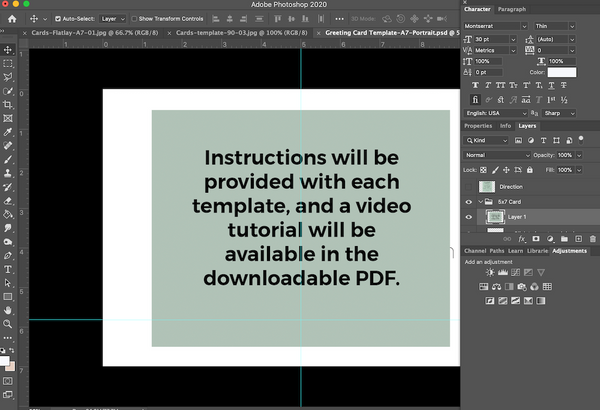This screenshot has height=410, width=600.
Task: Toggle the Auto-Select checkbox
Action: [58, 19]
